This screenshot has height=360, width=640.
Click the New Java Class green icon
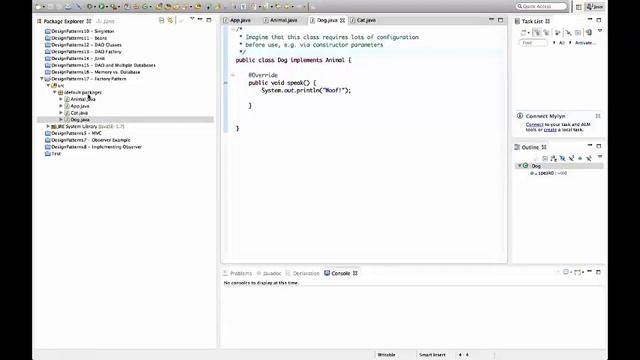pos(146,7)
